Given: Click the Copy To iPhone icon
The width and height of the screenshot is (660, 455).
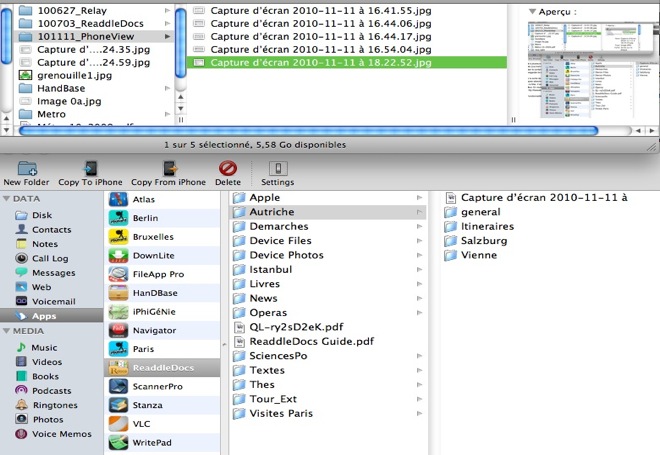Looking at the screenshot, I should coord(89,168).
